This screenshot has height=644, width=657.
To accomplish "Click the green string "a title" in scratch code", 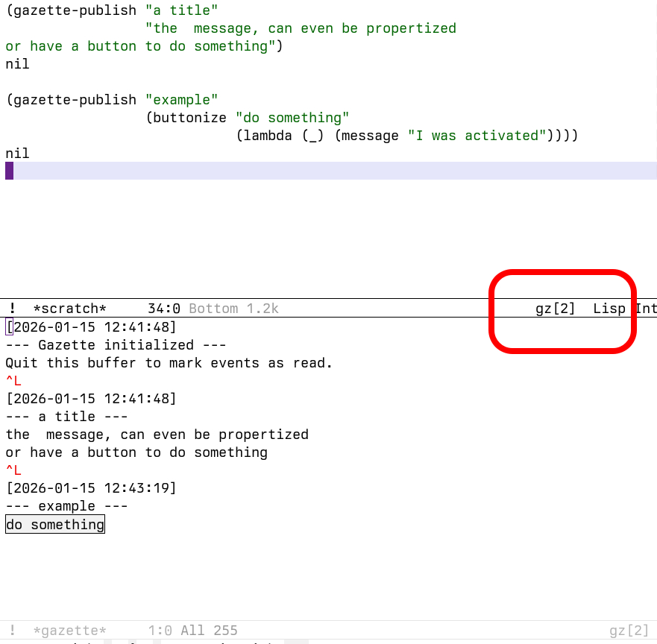I will pyautogui.click(x=181, y=10).
